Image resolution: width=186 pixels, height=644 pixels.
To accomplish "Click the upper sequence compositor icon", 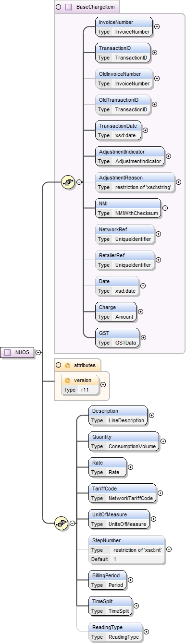I will [x=68, y=182].
